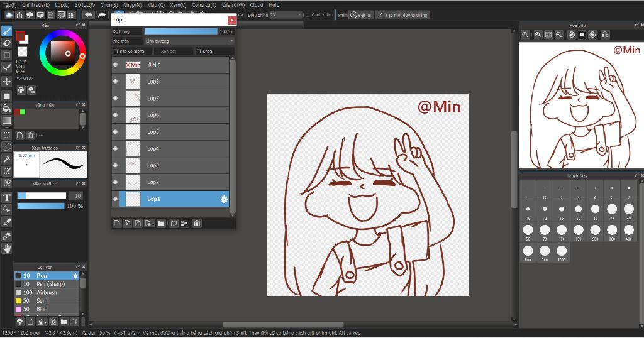This screenshot has height=338, width=644.
Task: Select the Eraser tool in left toolbar
Action: coord(7,43)
